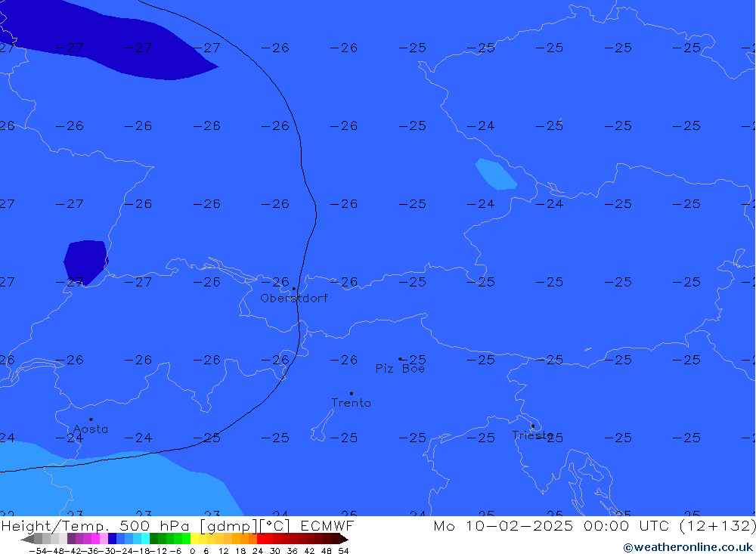
Task: Pick the gray arrow at legend's left end
Action: [x=27, y=539]
